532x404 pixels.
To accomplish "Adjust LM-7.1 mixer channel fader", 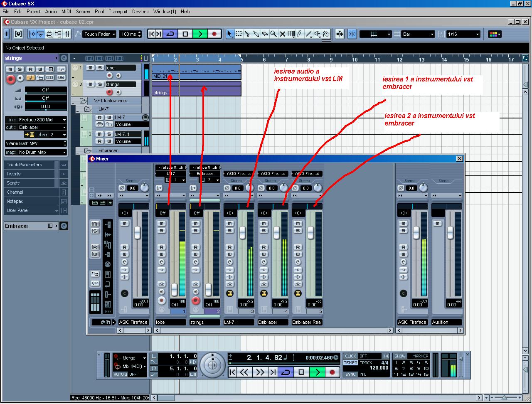I will 242,232.
